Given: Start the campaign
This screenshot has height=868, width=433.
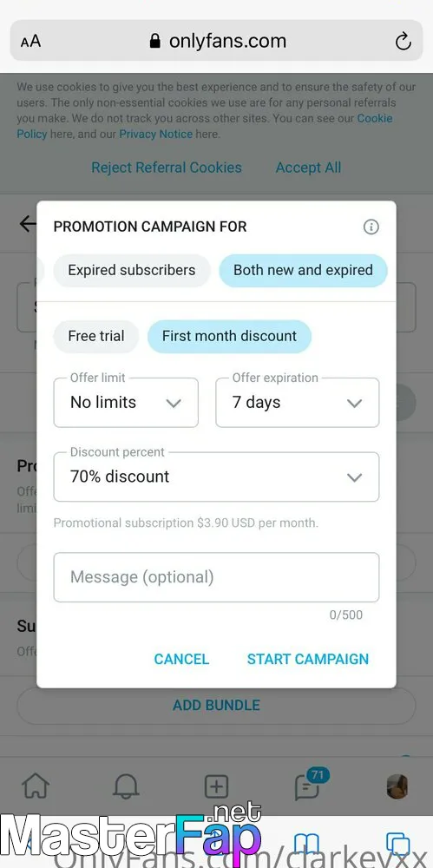Looking at the screenshot, I should coord(308,659).
